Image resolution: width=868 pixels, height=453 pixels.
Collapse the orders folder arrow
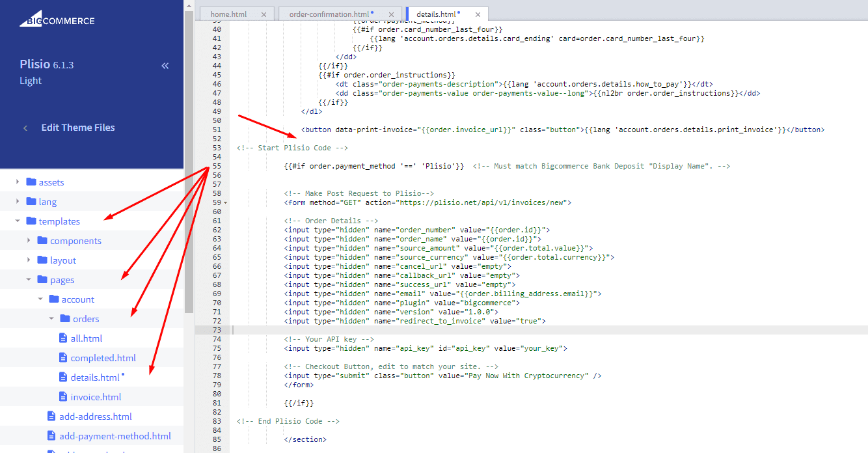51,319
